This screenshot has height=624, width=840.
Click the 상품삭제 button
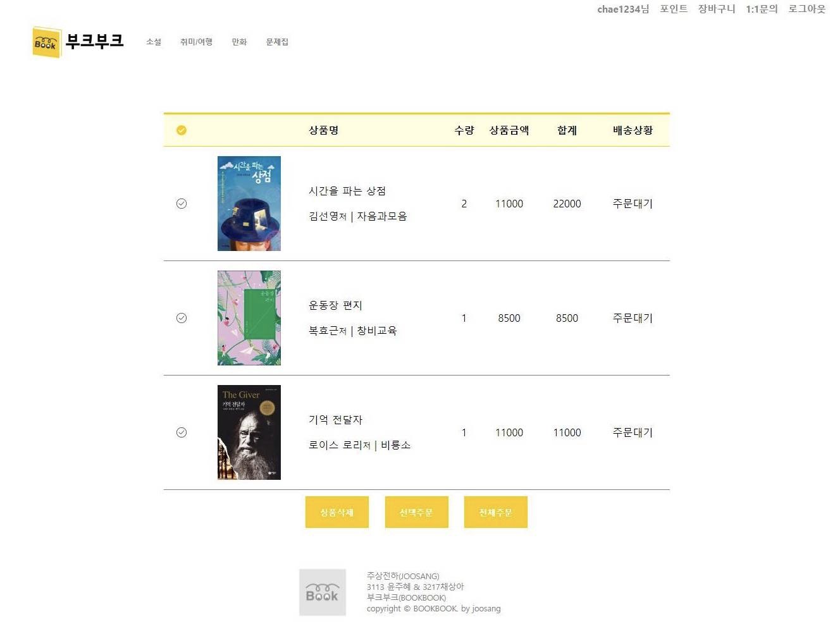click(337, 512)
